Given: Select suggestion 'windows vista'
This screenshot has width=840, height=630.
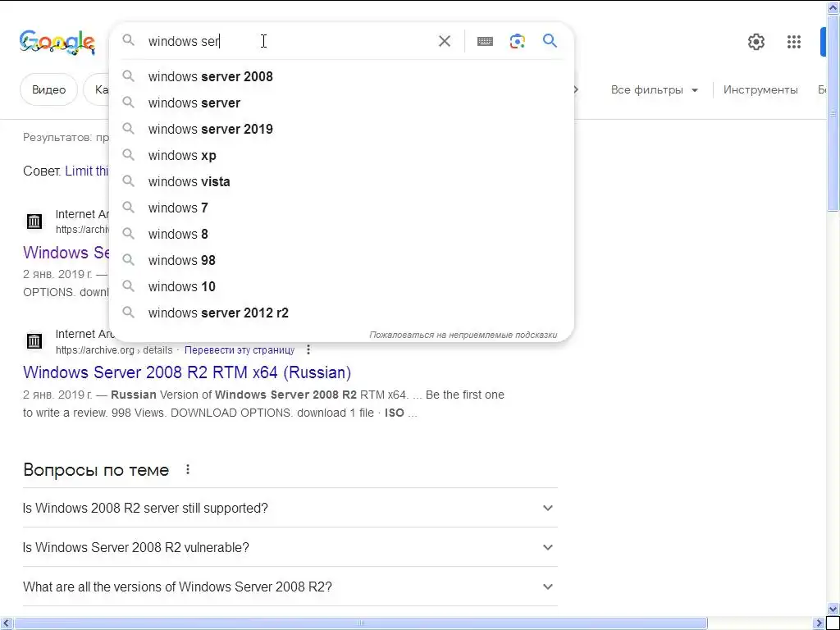Looking at the screenshot, I should click(341, 181).
